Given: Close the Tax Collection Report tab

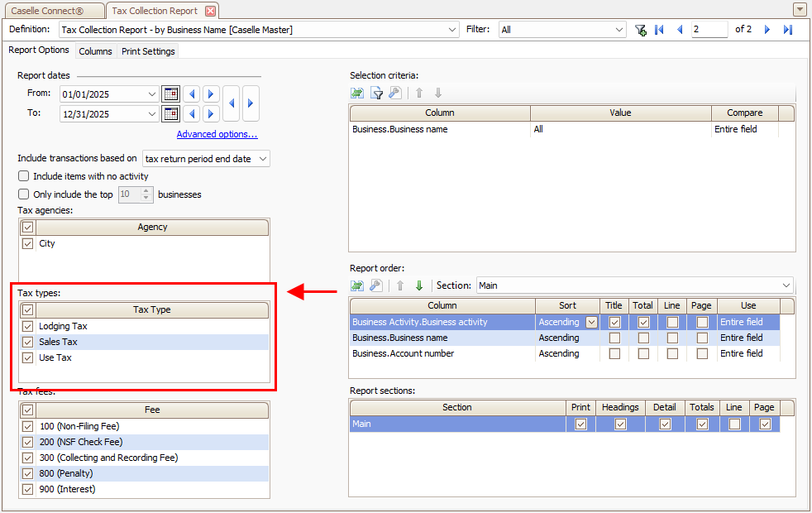Looking at the screenshot, I should pos(210,11).
